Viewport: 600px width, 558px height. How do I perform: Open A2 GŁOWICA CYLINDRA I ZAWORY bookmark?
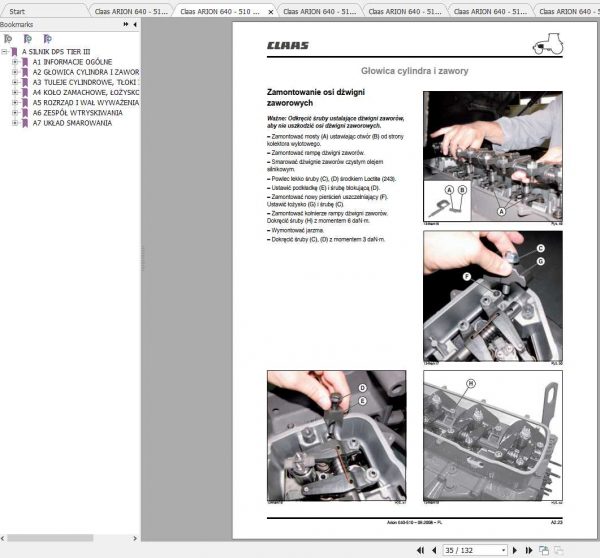[86, 72]
